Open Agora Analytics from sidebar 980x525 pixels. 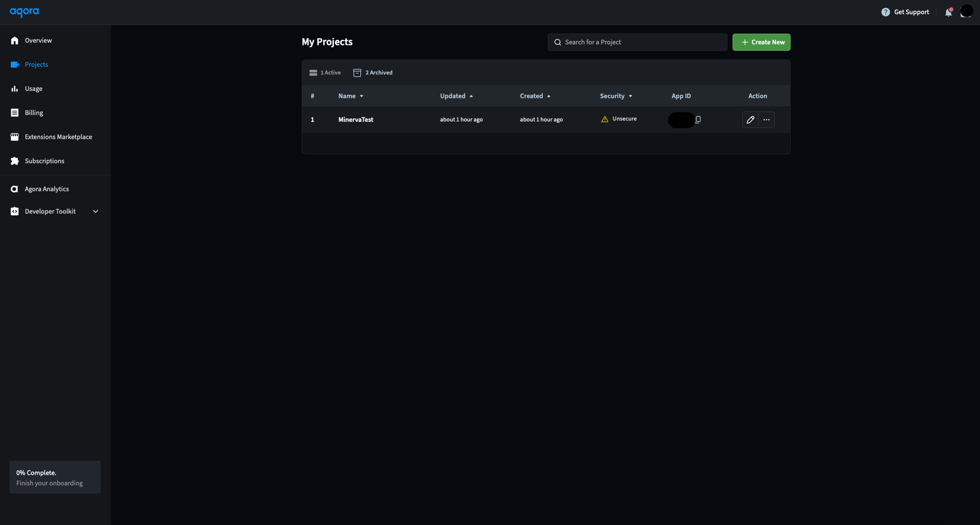tap(46, 189)
